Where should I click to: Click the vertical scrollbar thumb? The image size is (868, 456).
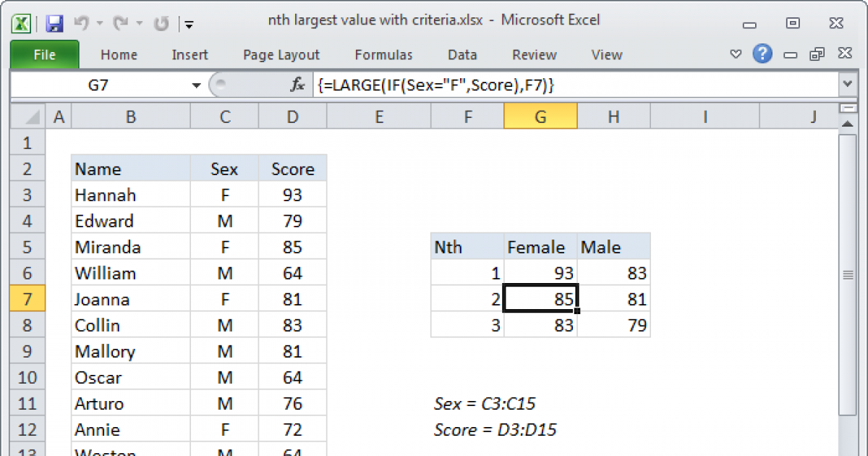pyautogui.click(x=847, y=274)
